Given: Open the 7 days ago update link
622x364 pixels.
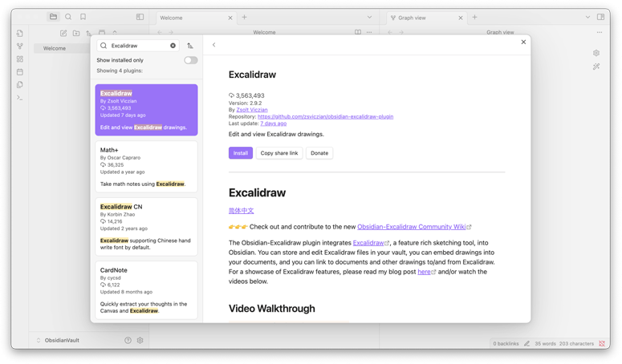Looking at the screenshot, I should coord(274,123).
